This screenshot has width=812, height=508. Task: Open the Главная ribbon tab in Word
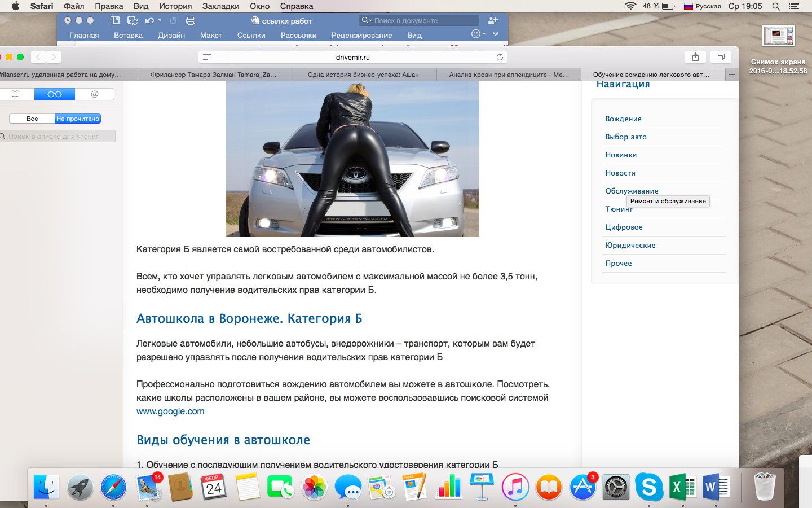coord(84,35)
